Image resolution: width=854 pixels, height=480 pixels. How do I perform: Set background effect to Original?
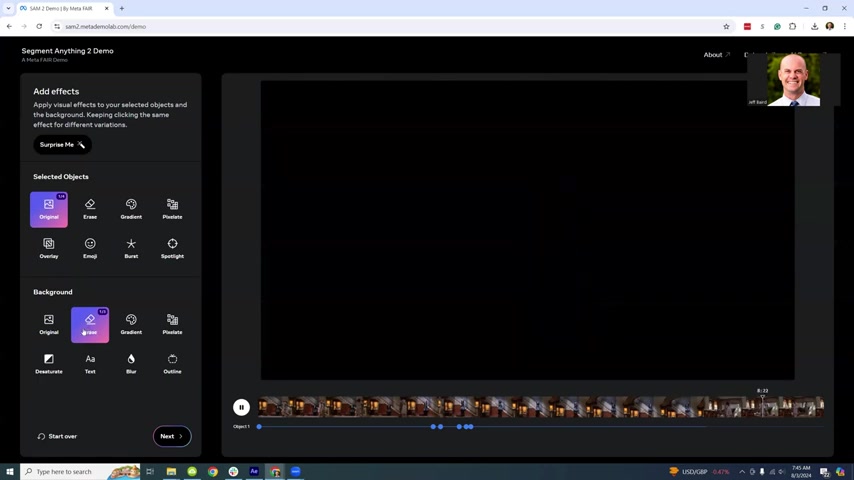coord(49,324)
